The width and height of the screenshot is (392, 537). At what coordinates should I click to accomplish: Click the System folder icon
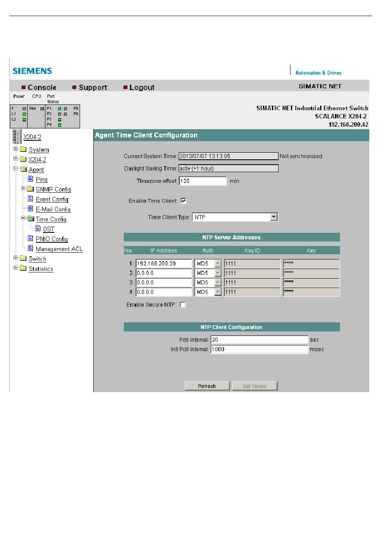[x=23, y=149]
